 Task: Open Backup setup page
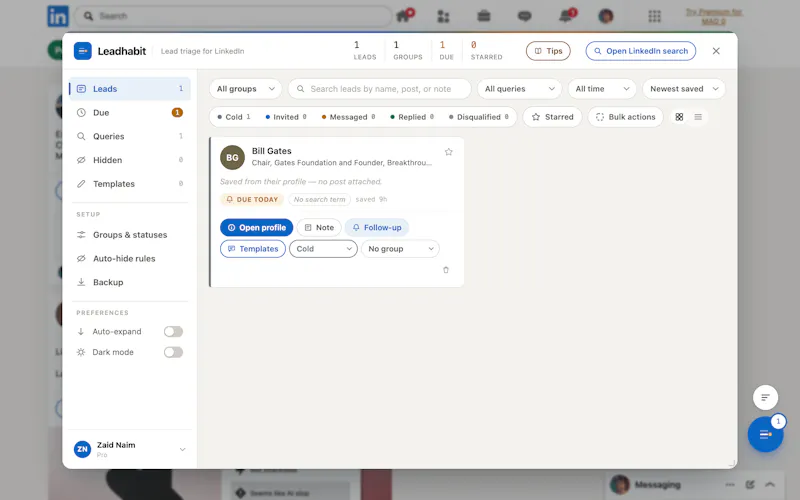[x=130, y=282]
